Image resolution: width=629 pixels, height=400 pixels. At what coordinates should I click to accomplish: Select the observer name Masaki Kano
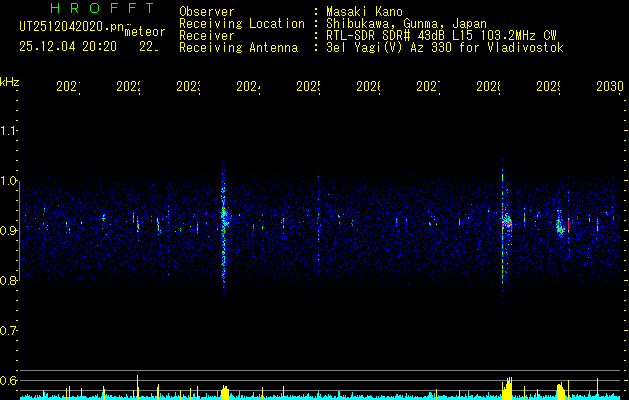(364, 11)
